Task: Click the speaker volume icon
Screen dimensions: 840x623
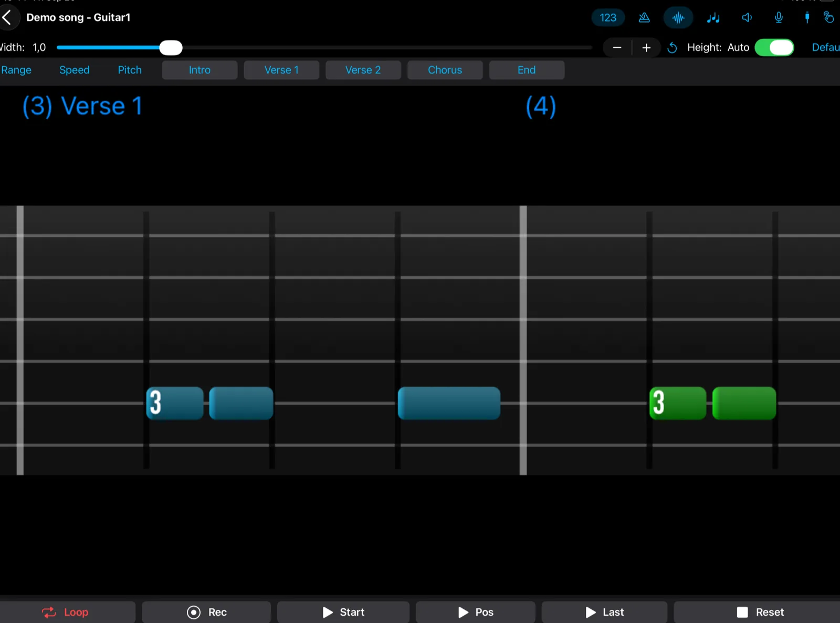Action: pyautogui.click(x=747, y=18)
